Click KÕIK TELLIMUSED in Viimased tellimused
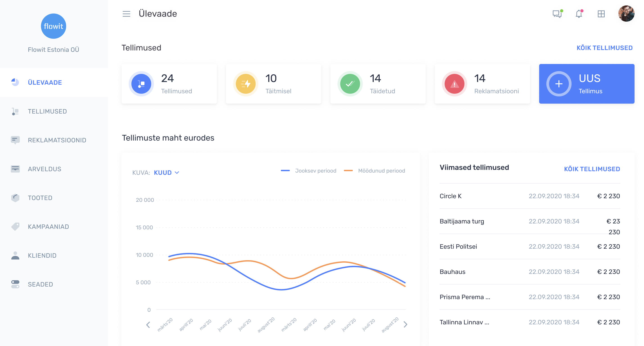The height and width of the screenshot is (346, 644). (x=592, y=169)
